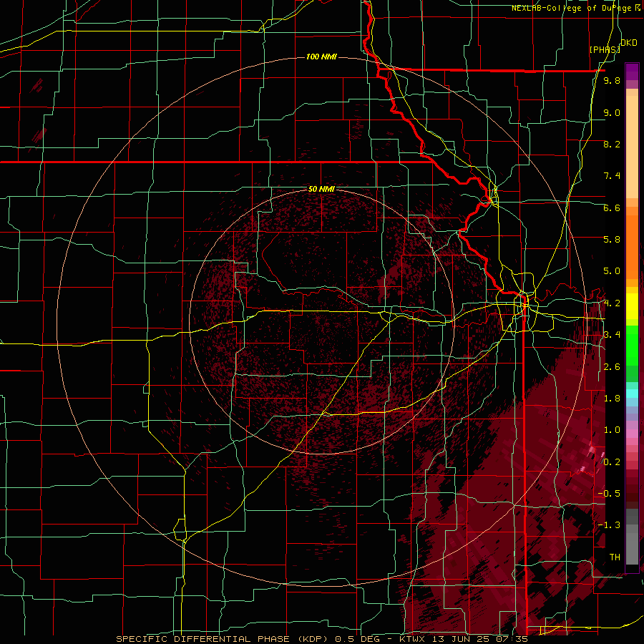Click the 5.0 value on color scale
This screenshot has height=644, width=644.
pos(612,271)
